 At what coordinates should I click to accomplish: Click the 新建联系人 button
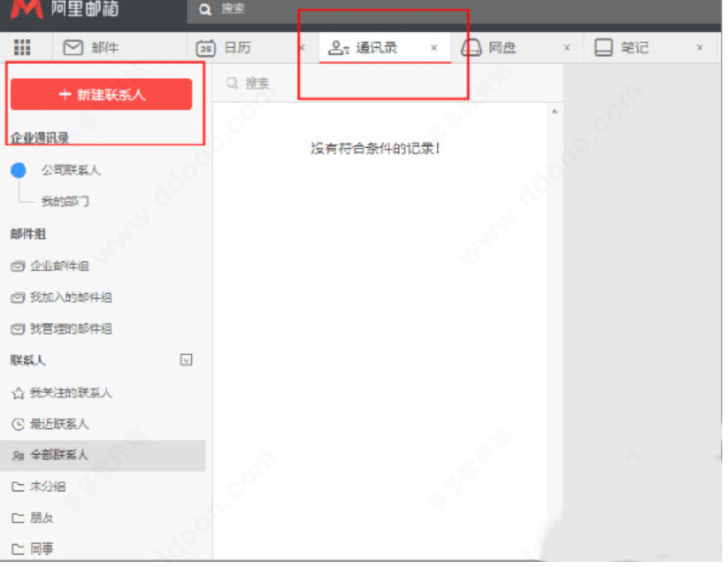[x=102, y=95]
